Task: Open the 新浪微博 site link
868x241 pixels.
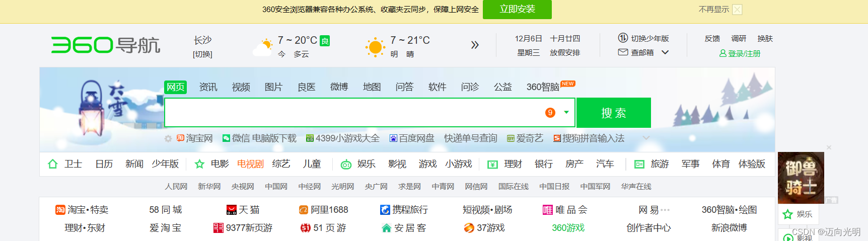Action: (729, 228)
